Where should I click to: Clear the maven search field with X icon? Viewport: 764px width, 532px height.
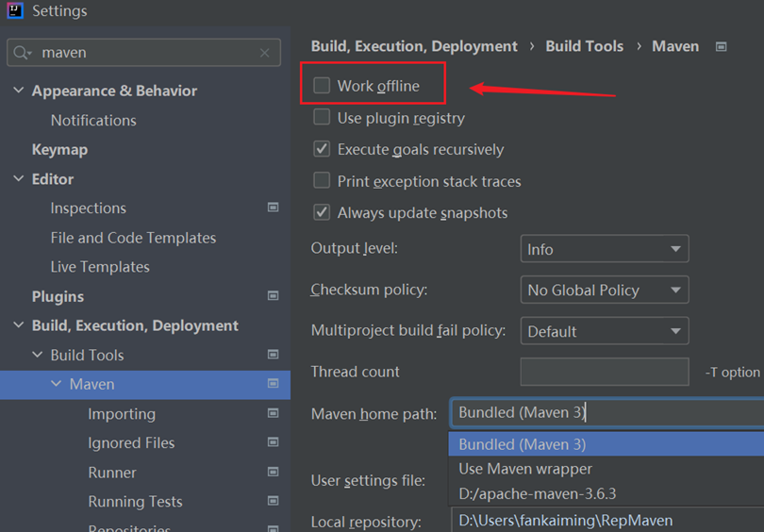pos(265,53)
